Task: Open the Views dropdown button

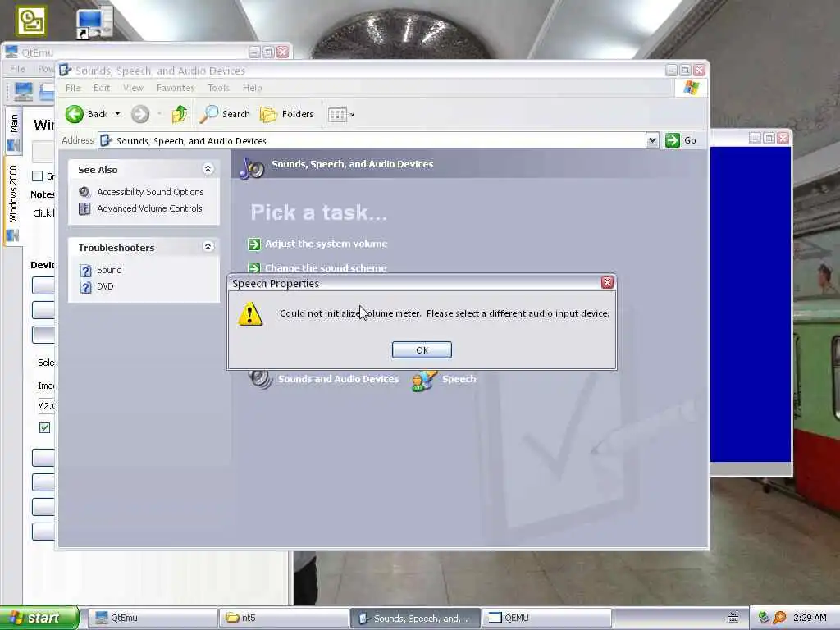Action: tap(341, 114)
